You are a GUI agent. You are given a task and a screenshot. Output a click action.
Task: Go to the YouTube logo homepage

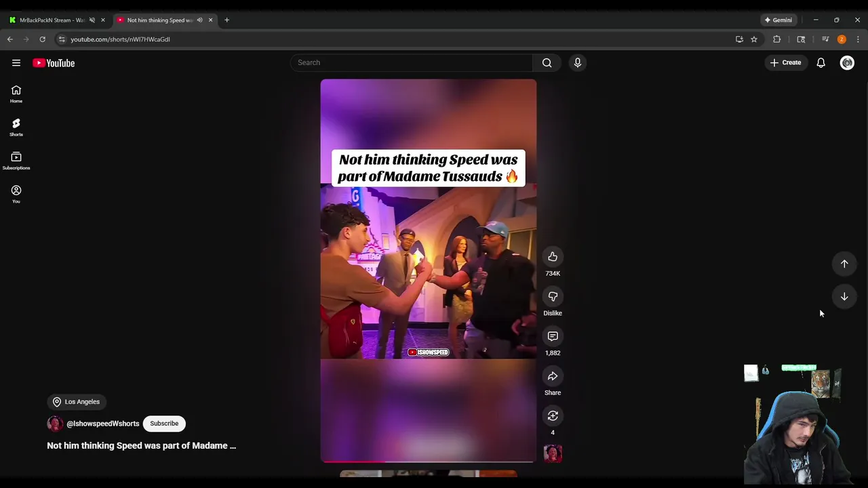tap(54, 63)
